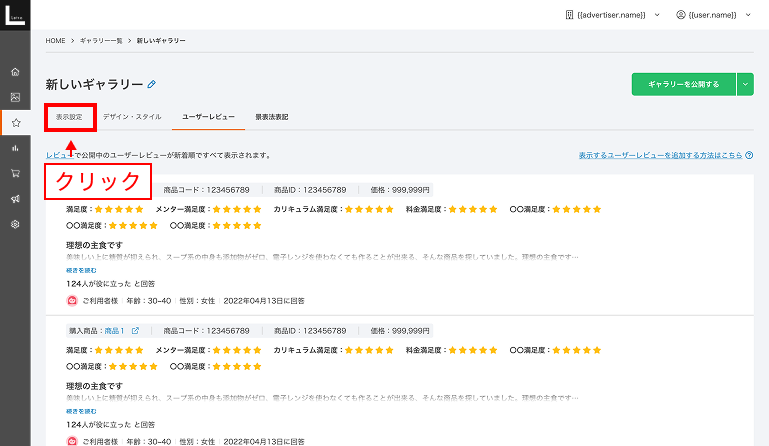Open the bar chart analytics sidebar icon
The image size is (769, 446).
15,148
